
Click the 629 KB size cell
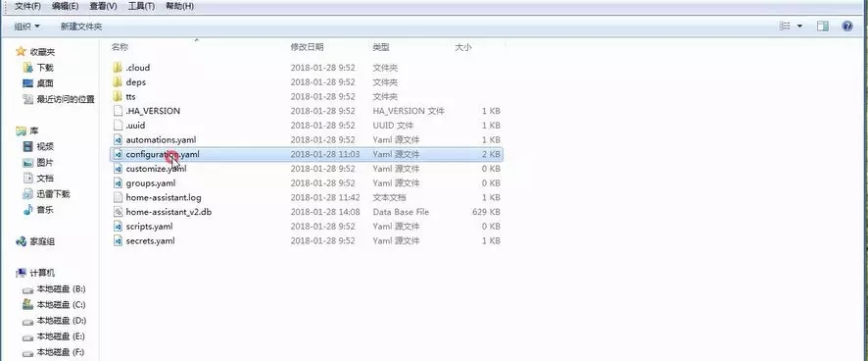[x=487, y=212]
